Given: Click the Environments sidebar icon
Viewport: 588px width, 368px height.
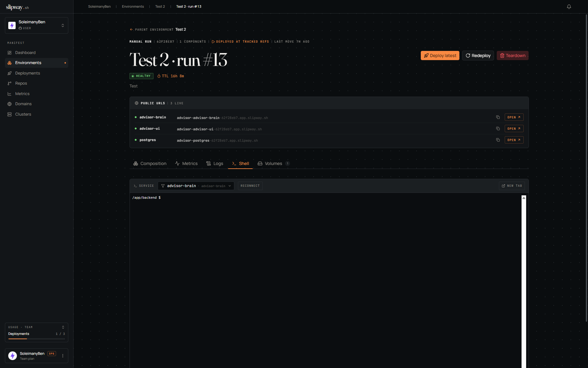Looking at the screenshot, I should (x=9, y=63).
